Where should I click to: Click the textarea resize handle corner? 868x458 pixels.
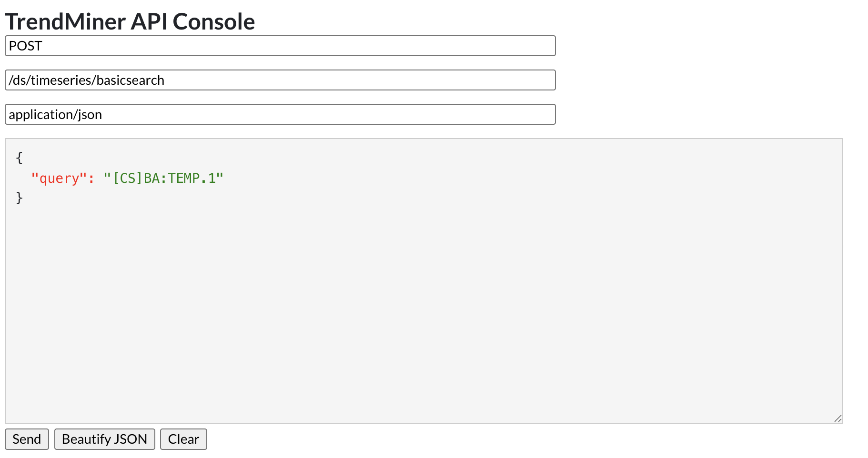point(838,418)
